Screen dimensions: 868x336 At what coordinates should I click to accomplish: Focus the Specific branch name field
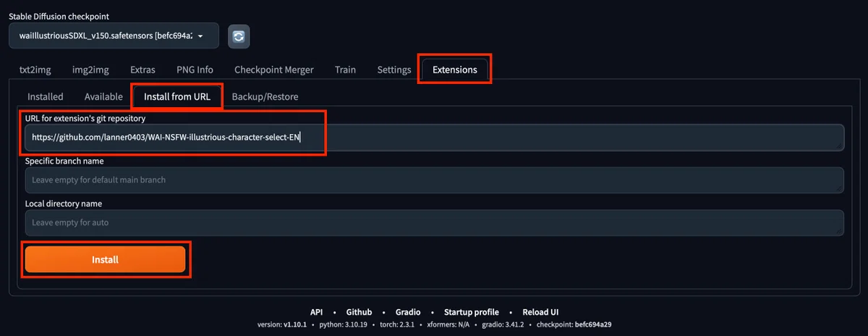coord(434,180)
